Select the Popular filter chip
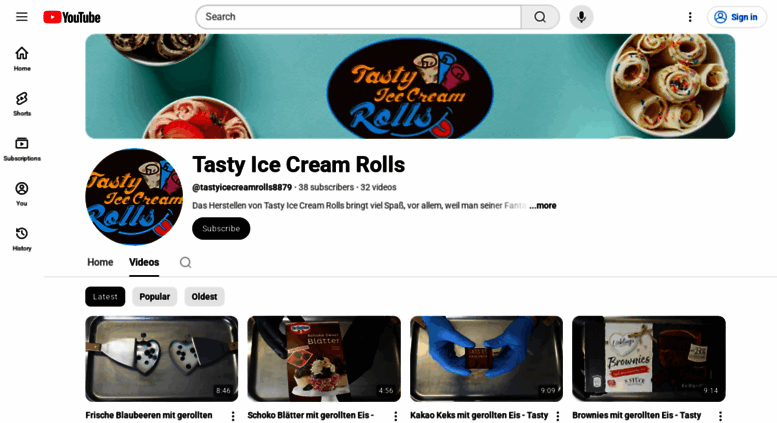777x423 pixels. pos(155,297)
